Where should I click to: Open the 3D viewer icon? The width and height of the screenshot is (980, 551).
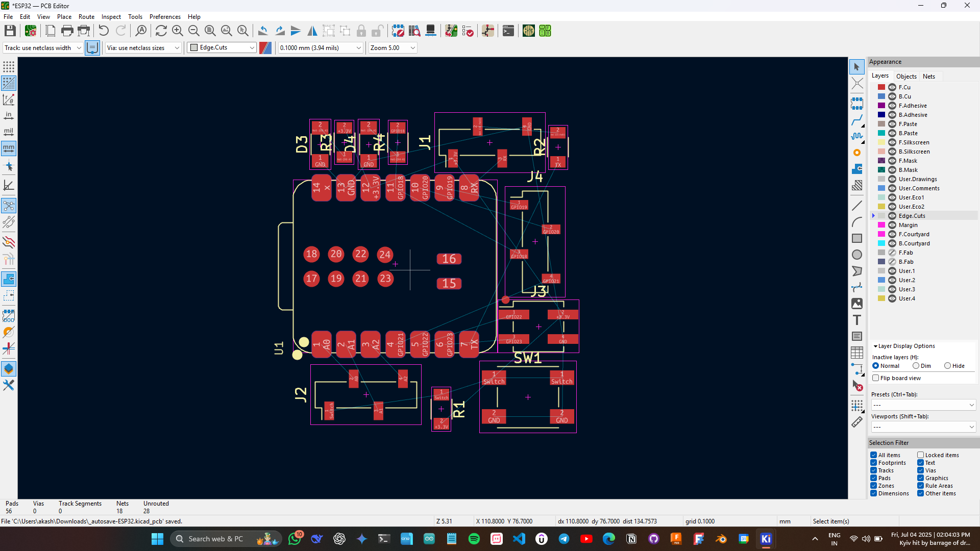(431, 31)
